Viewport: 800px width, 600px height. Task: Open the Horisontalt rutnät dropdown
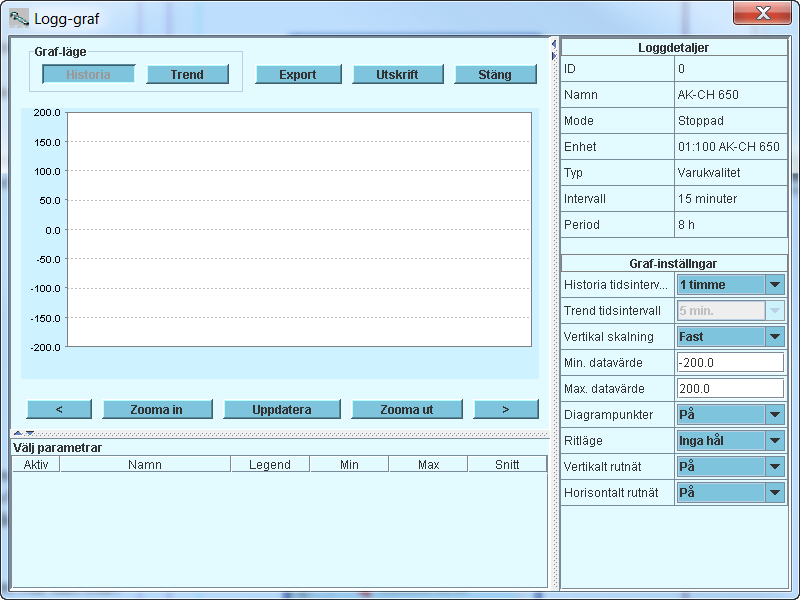click(x=731, y=492)
